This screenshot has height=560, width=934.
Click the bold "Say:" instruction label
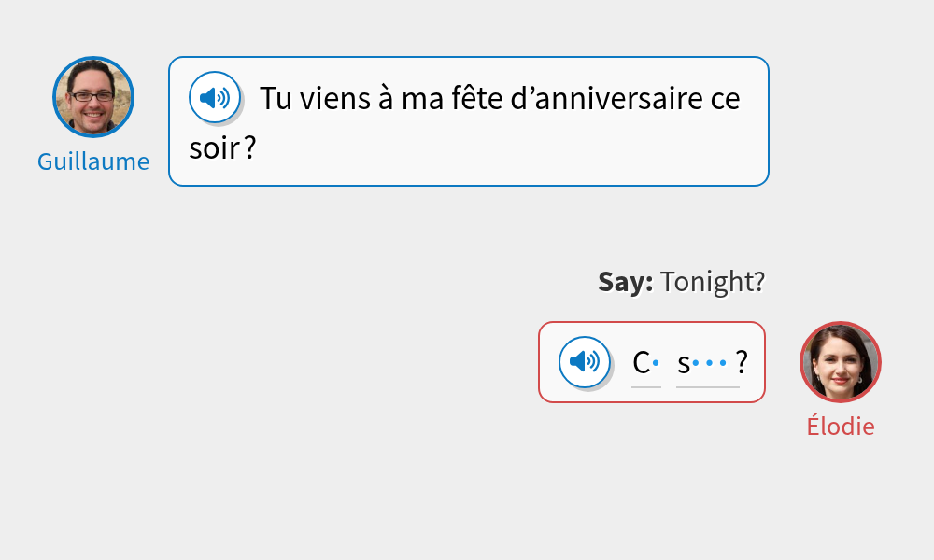coord(626,282)
